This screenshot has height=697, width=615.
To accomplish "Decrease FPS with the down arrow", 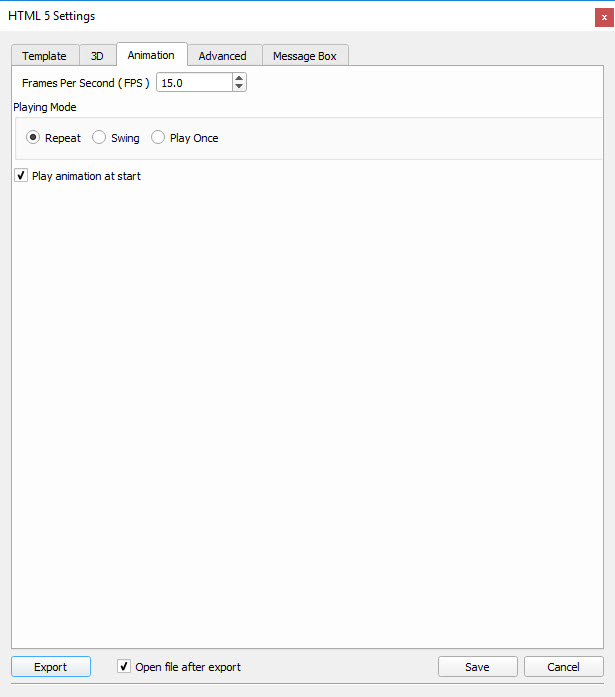I will click(x=239, y=87).
